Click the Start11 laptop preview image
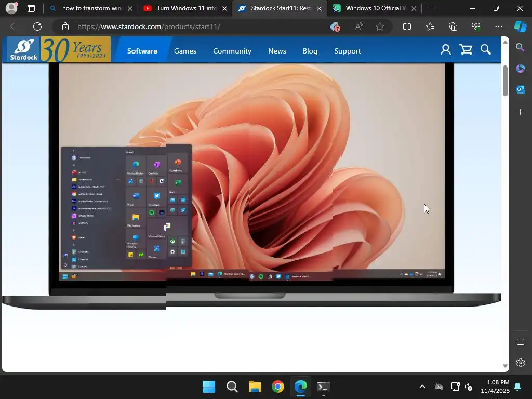The width and height of the screenshot is (532, 399). 251,186
